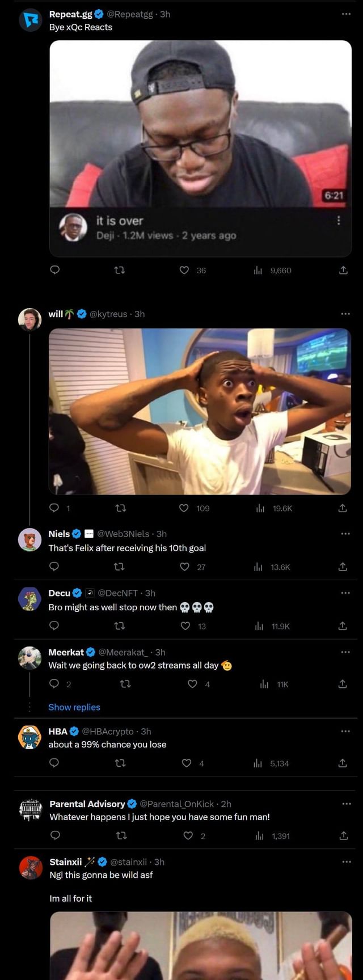Open @kytreus profile from the handle

click(x=110, y=314)
